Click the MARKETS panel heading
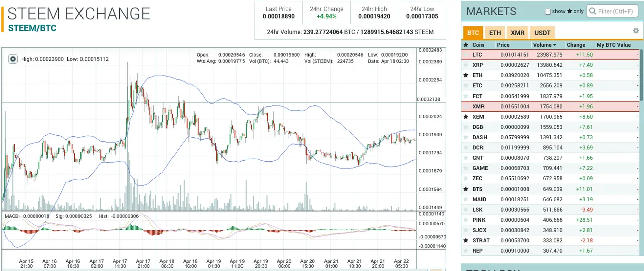 [491, 11]
